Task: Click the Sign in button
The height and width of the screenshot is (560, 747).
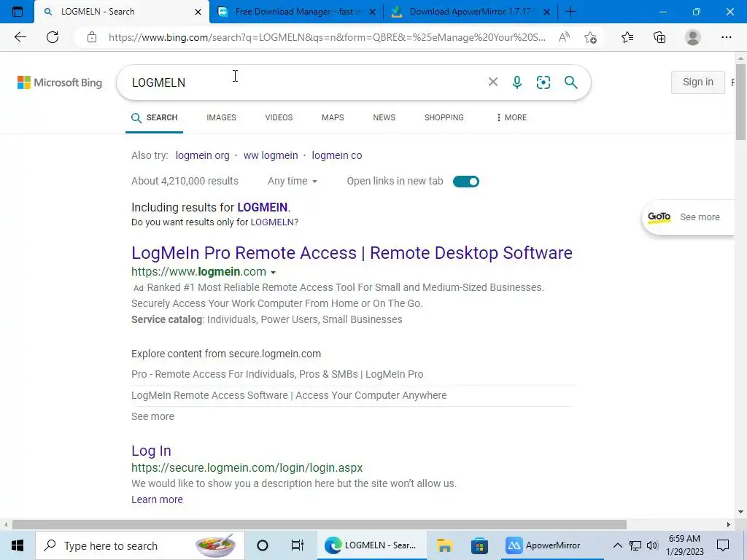Action: [x=698, y=82]
